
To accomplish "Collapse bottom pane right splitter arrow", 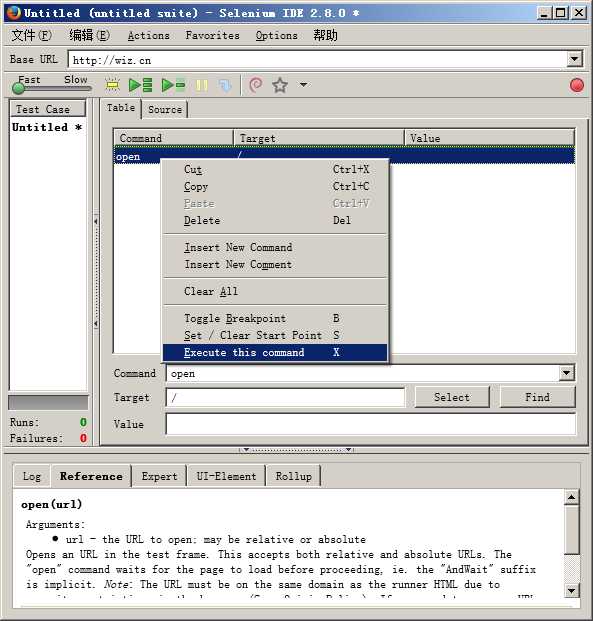I will 348,450.
